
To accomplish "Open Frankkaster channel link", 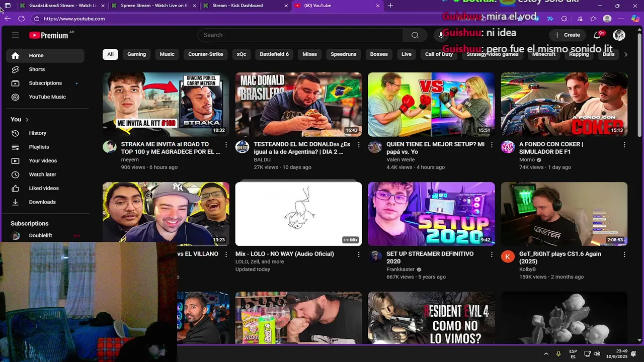I will 400,269.
